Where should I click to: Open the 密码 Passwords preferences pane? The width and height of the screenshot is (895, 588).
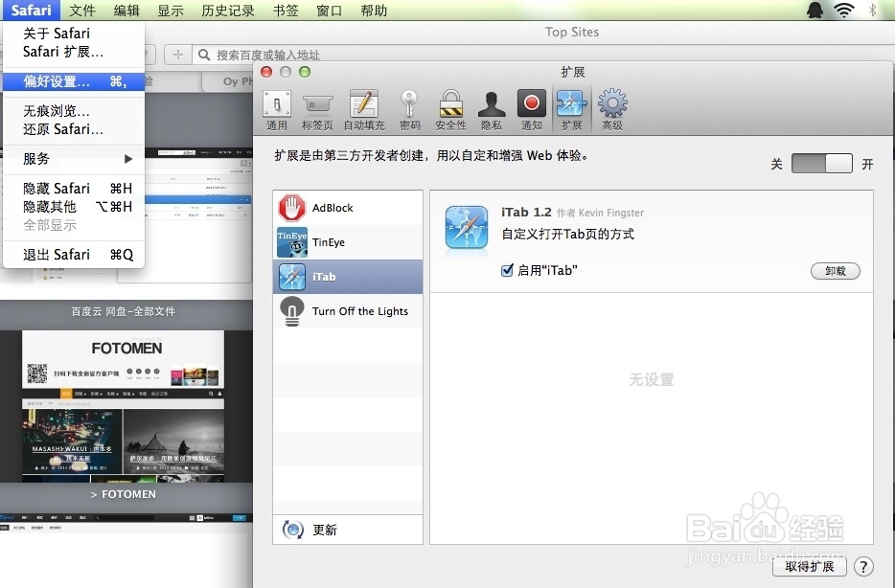coord(410,111)
